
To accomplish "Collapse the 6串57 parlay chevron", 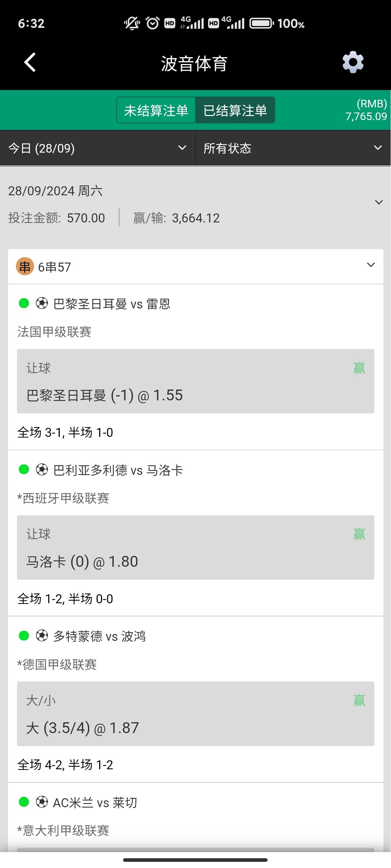I will [x=371, y=265].
